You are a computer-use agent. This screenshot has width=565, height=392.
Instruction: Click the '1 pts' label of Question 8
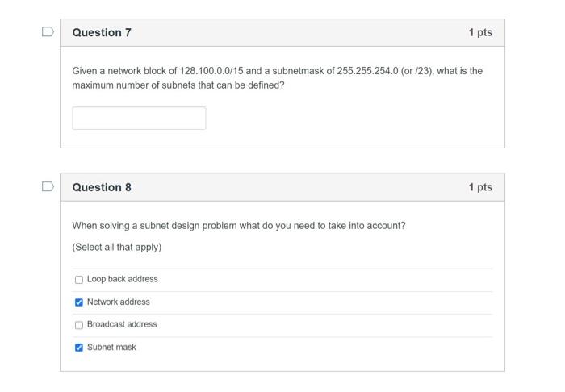[479, 187]
